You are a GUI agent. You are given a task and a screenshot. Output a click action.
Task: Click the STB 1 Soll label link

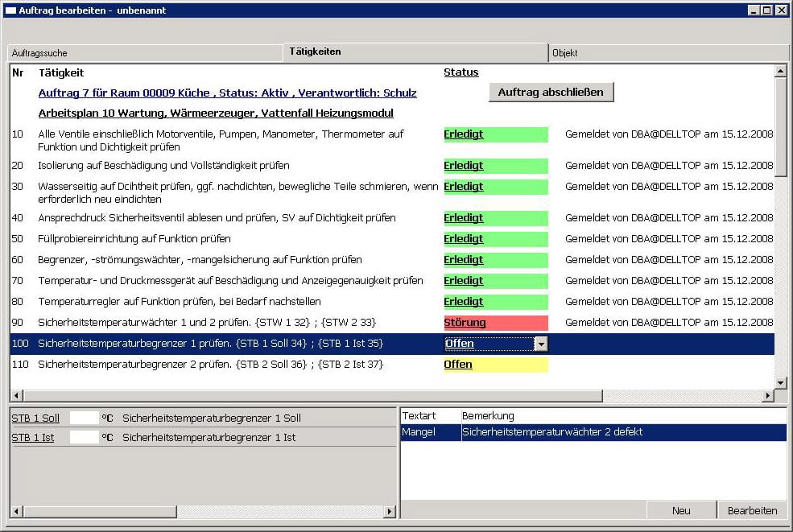click(35, 419)
